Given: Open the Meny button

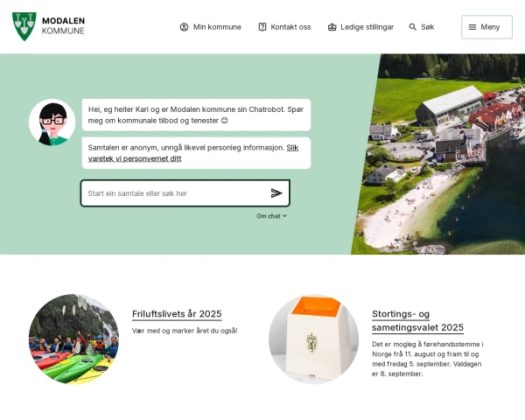Looking at the screenshot, I should click(x=486, y=27).
